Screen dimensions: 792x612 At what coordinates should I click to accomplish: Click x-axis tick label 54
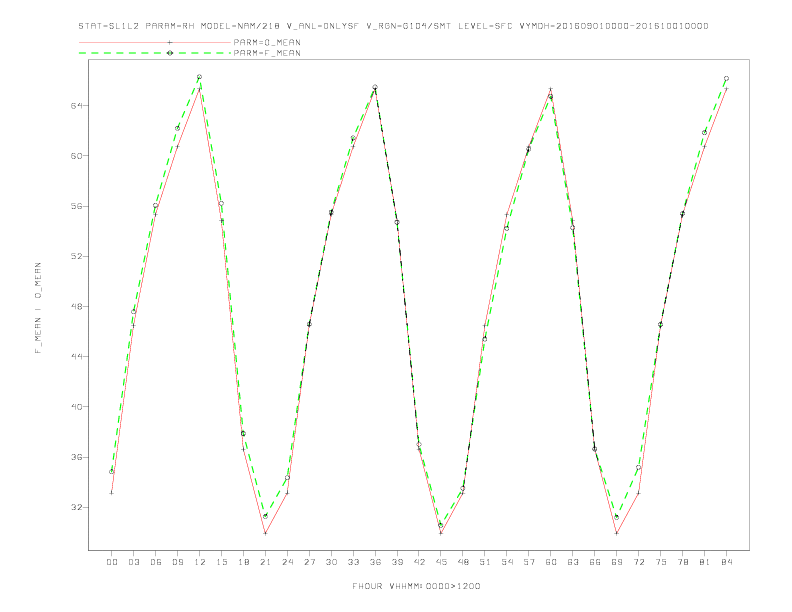pyautogui.click(x=507, y=562)
